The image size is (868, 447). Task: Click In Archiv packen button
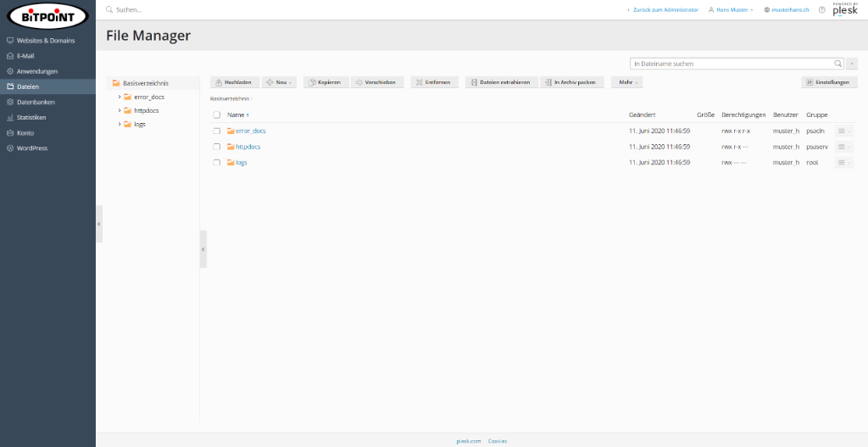pos(572,82)
